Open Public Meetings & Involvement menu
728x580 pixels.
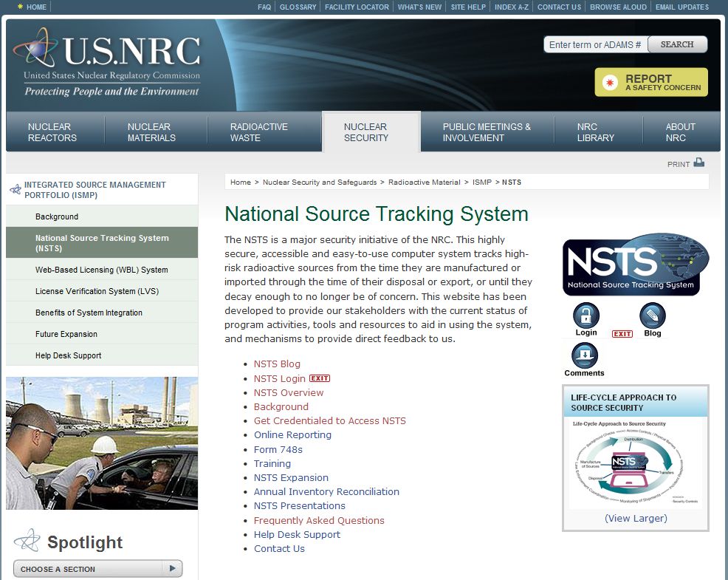(486, 132)
